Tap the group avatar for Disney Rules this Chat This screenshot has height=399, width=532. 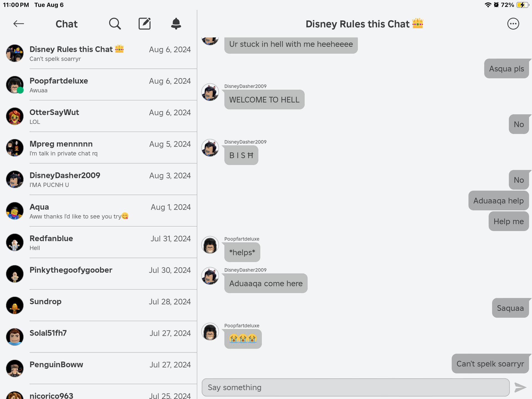[15, 53]
